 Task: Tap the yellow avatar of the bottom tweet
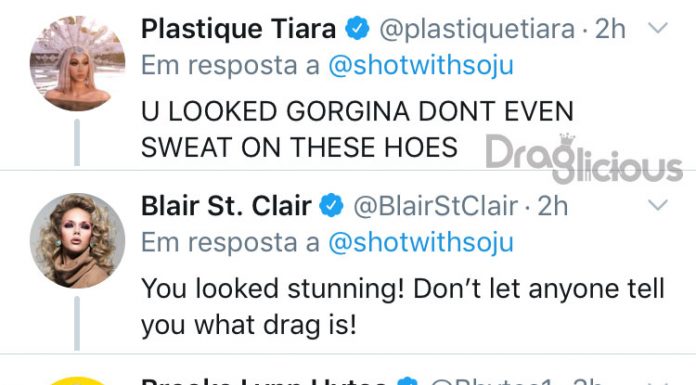(x=77, y=381)
